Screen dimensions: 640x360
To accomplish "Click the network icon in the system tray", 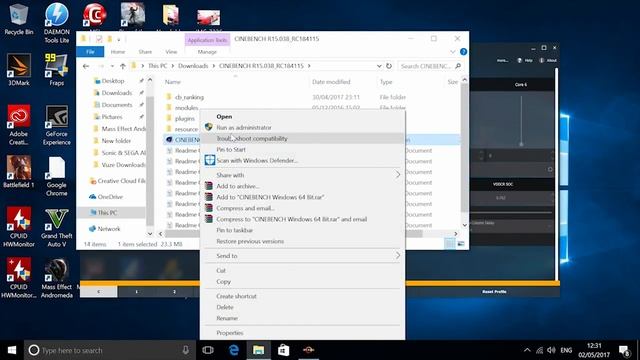I will 539,350.
